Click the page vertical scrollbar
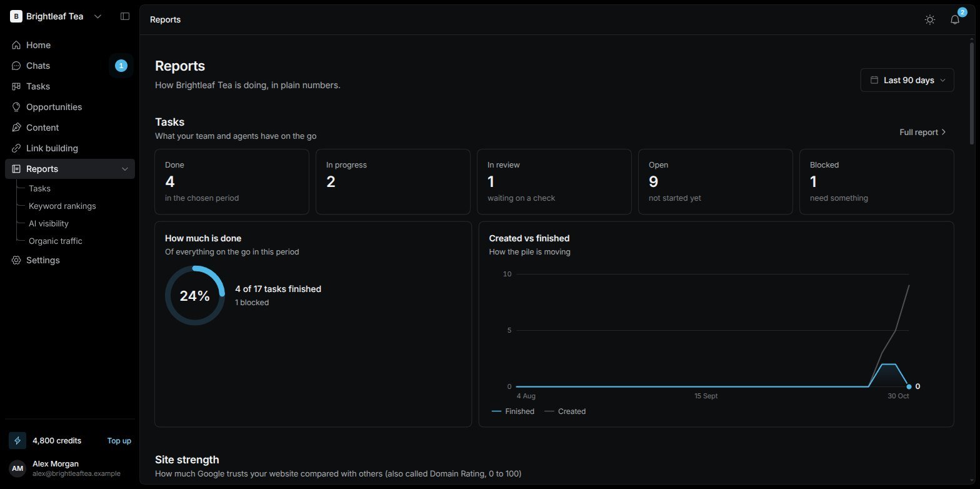 971,94
